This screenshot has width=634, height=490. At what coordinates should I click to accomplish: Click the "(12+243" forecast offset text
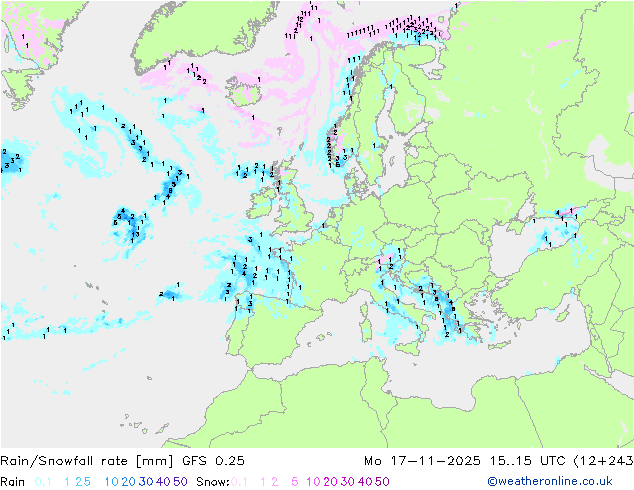[x=603, y=461]
